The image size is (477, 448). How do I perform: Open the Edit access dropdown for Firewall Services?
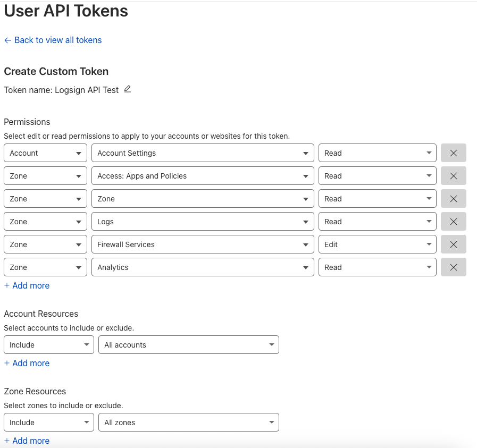pos(377,244)
